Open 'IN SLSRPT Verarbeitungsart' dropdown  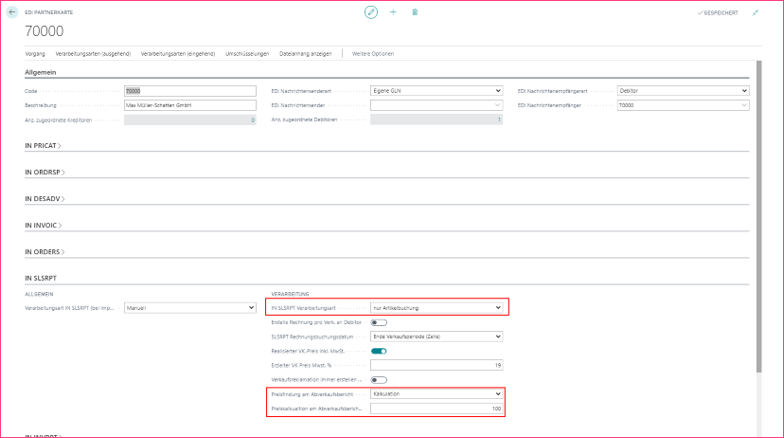pyautogui.click(x=436, y=308)
